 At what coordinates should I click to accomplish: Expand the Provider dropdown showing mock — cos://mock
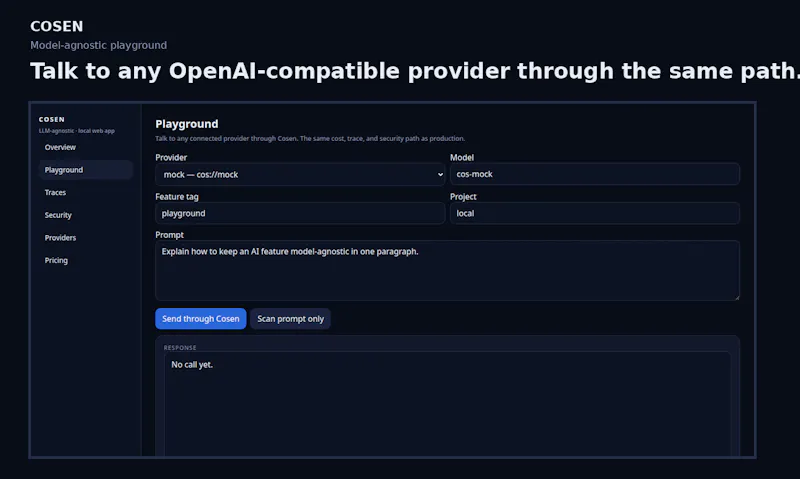tap(300, 174)
